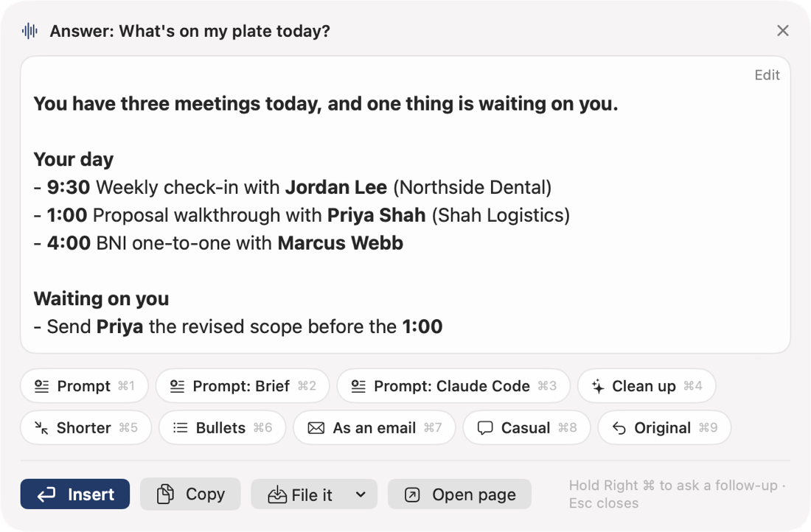811x532 pixels.
Task: Insert the answer with the Insert button
Action: pos(75,494)
